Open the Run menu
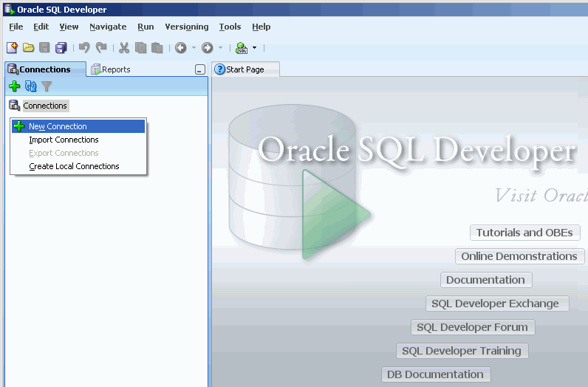This screenshot has width=588, height=387. coord(146,27)
